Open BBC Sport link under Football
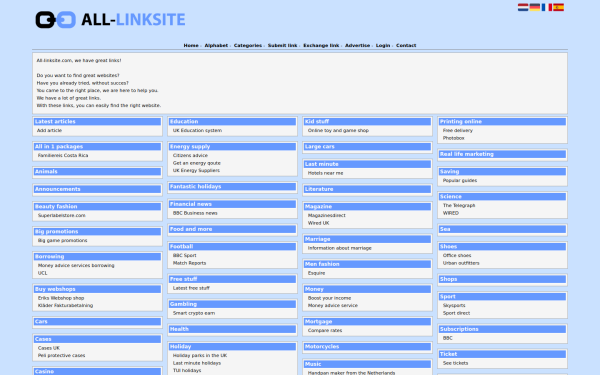Screen dimensions: 600x375 [185, 256]
